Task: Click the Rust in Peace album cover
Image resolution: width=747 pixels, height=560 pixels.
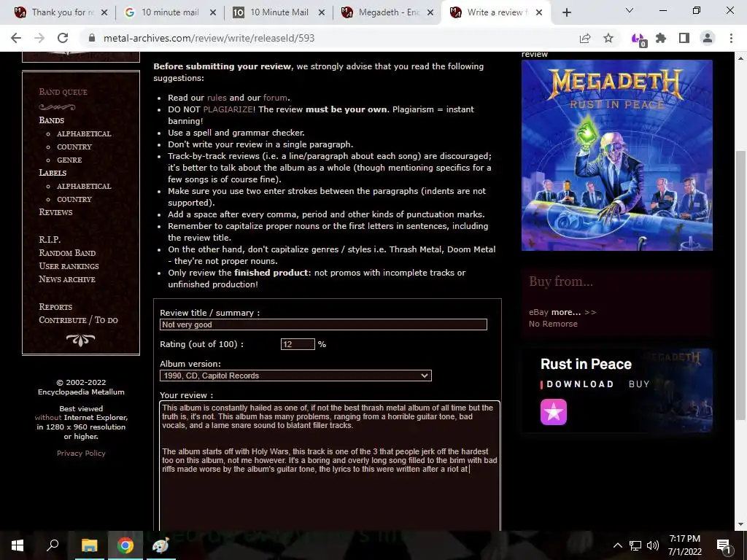Action: click(x=617, y=155)
